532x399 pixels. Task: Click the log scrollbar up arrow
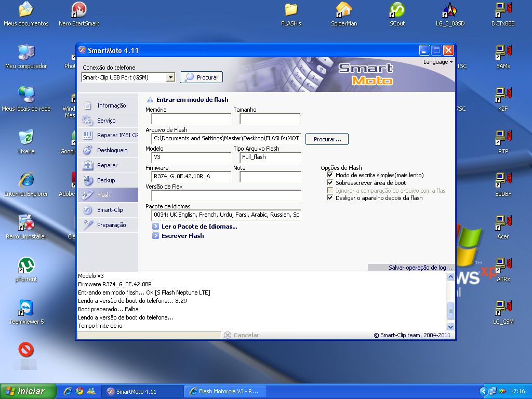click(450, 276)
